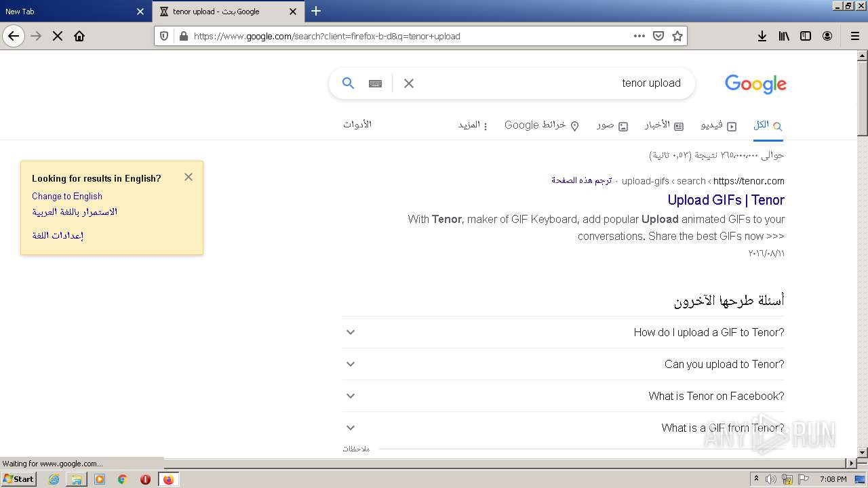The image size is (868, 488).
Task: Open the Firefox hamburger menu
Action: [854, 36]
